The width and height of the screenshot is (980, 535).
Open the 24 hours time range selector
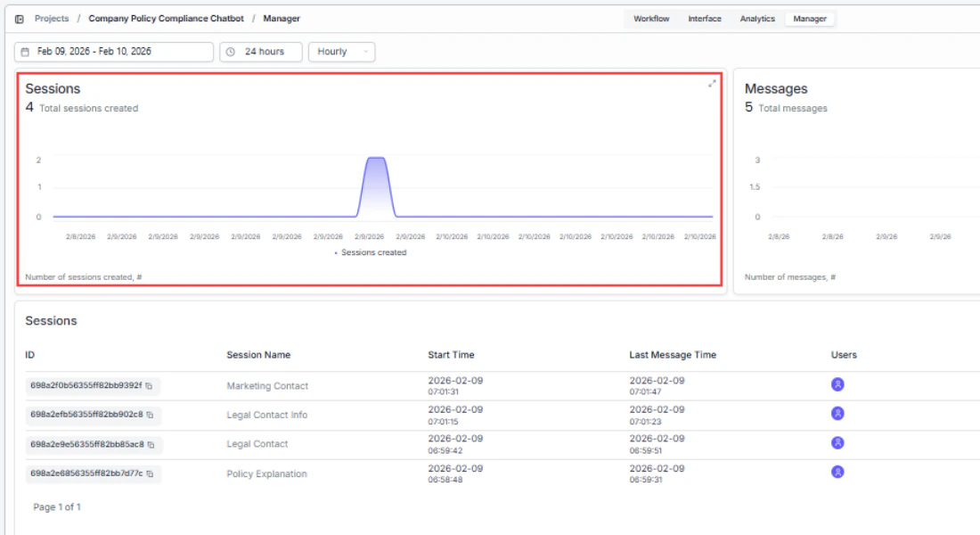(x=261, y=52)
